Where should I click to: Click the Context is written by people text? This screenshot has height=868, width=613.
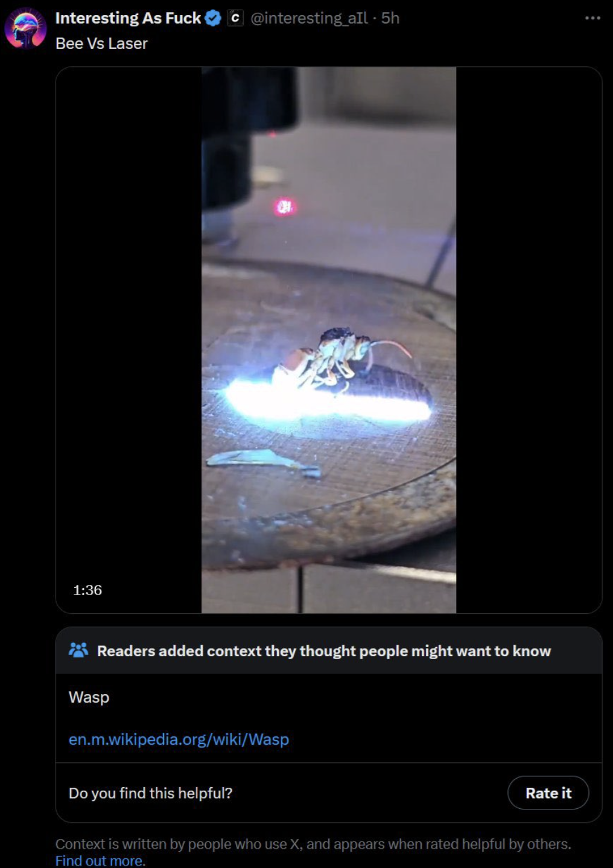[313, 844]
